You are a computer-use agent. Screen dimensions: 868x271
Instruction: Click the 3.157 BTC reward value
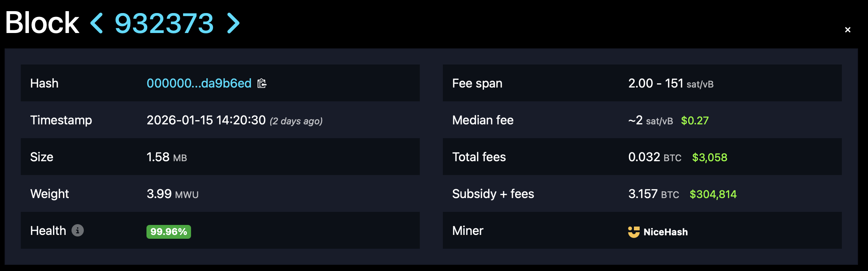tap(653, 194)
